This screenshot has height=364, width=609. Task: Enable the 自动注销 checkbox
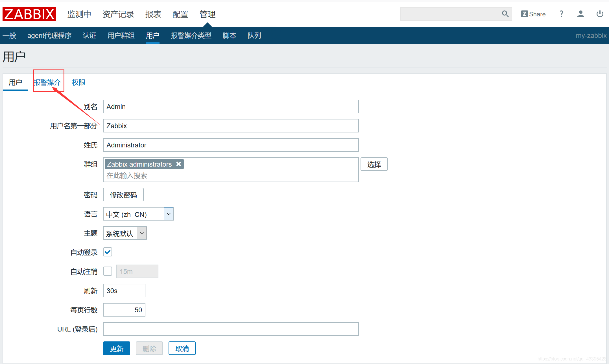tap(108, 271)
